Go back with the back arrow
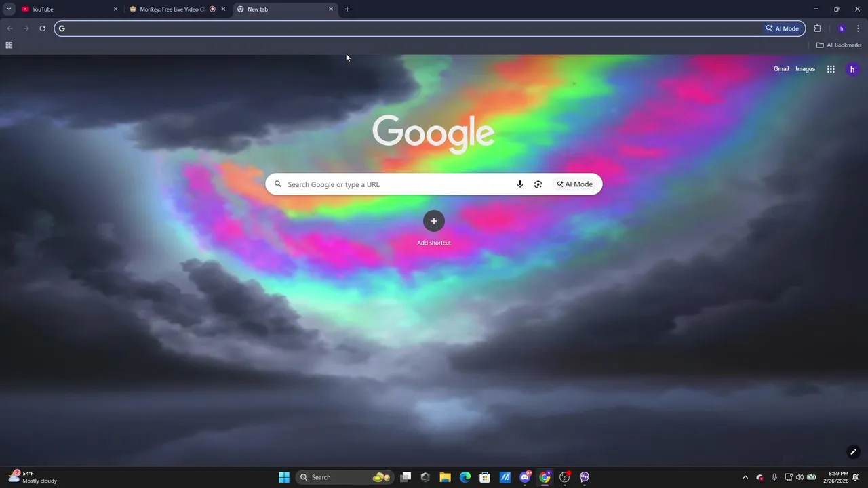This screenshot has width=868, height=488. [9, 28]
